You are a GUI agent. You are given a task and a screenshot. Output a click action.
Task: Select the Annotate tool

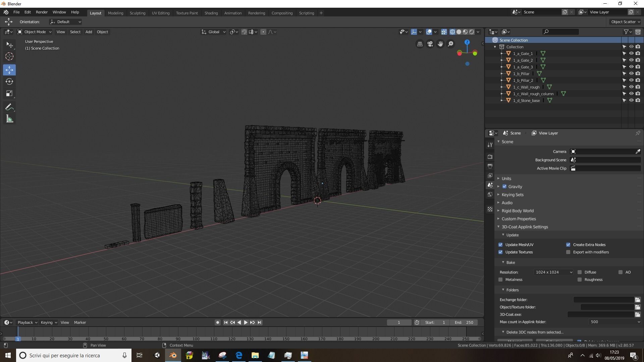[9, 107]
